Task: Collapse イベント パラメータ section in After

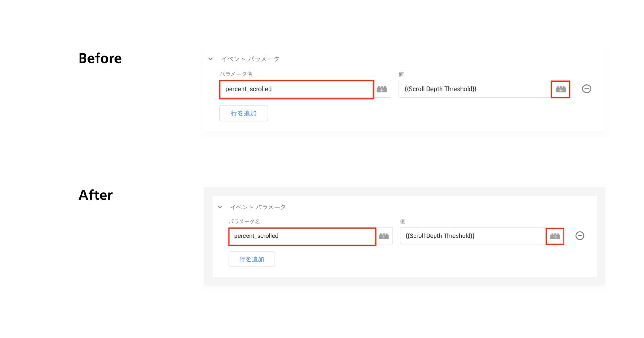Action: [220, 207]
